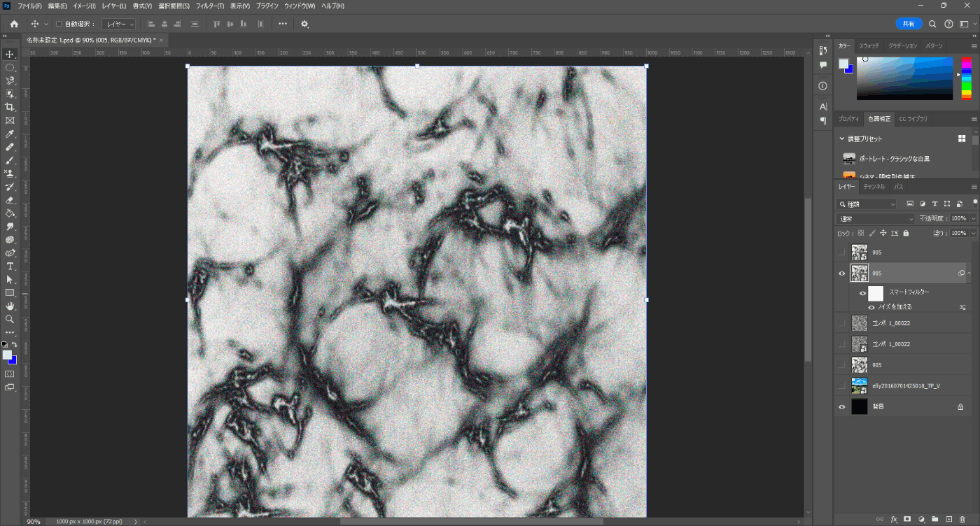
Task: Collapse the 調整プリセット section
Action: [842, 138]
